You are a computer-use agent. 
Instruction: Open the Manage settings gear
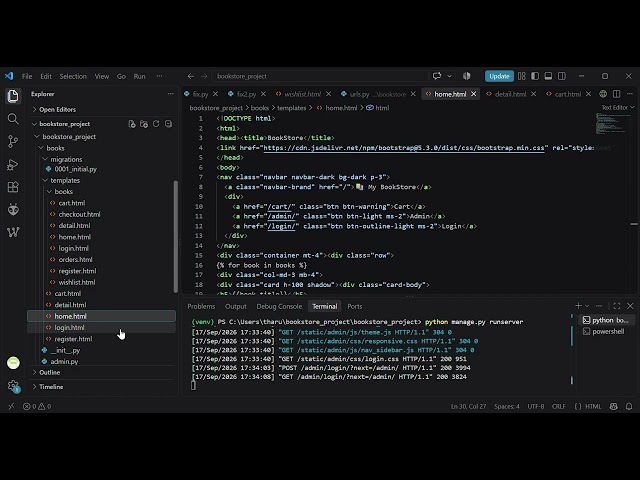[x=13, y=385]
